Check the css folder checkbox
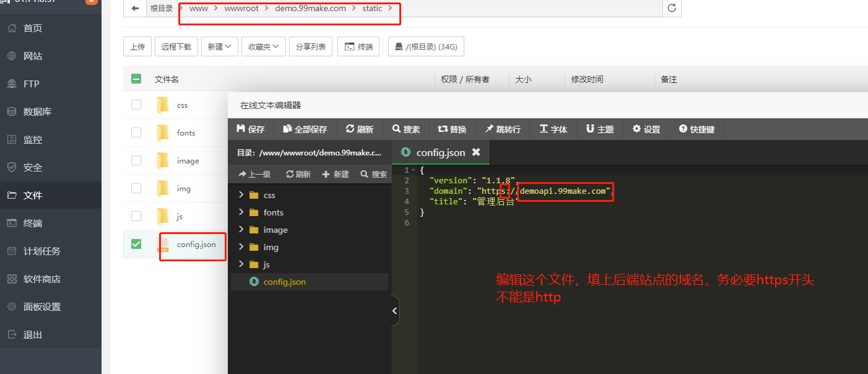The width and height of the screenshot is (868, 374). pos(136,105)
